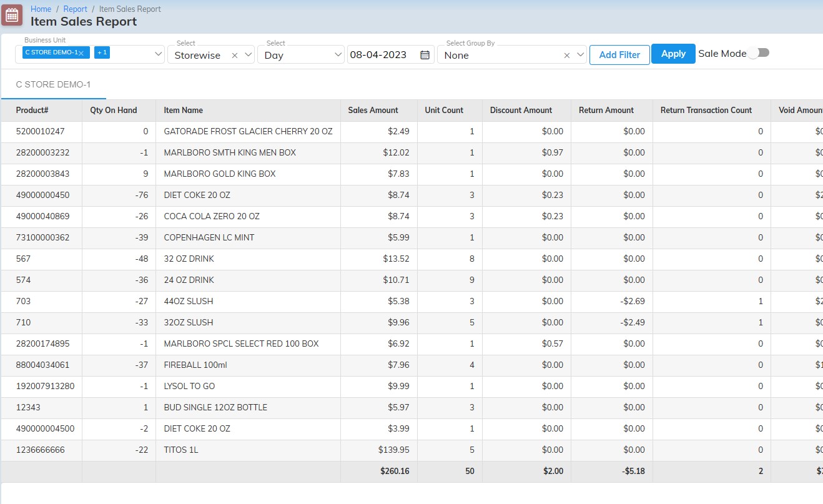
Task: Click the 44OZ SLUSH item
Action: pyautogui.click(x=189, y=302)
